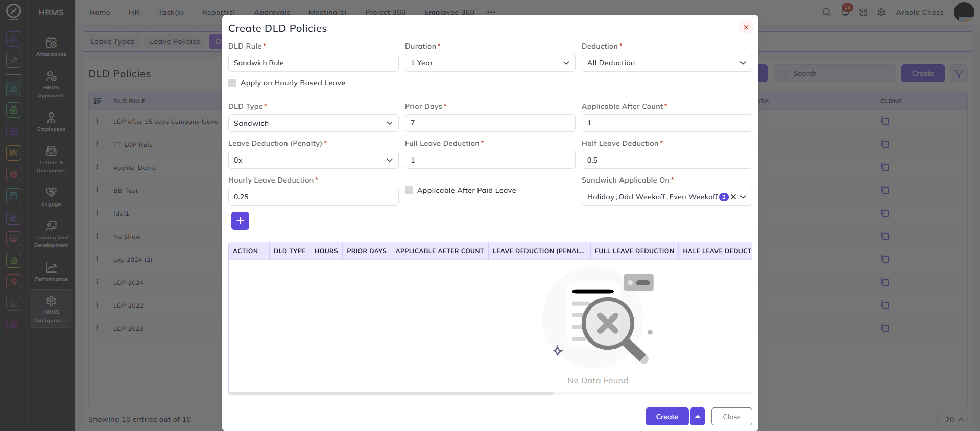Image resolution: width=980 pixels, height=431 pixels.
Task: Open Letters & Documents sidebar icon
Action: coord(51,159)
